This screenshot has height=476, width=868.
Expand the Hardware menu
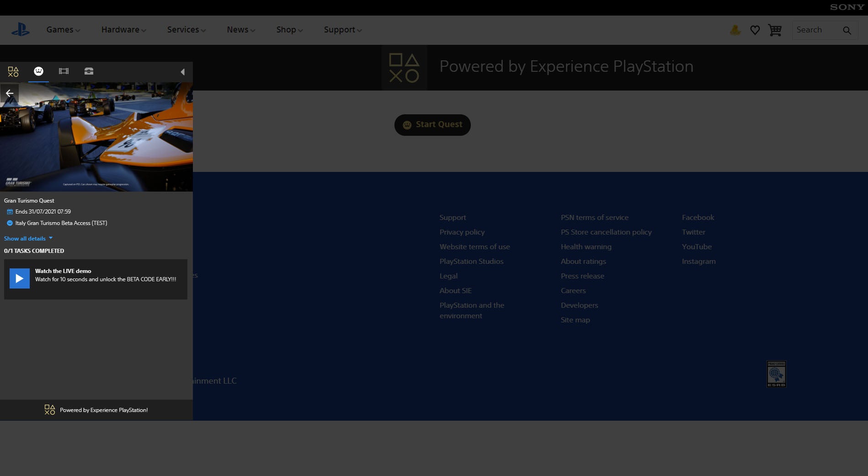[x=123, y=30]
